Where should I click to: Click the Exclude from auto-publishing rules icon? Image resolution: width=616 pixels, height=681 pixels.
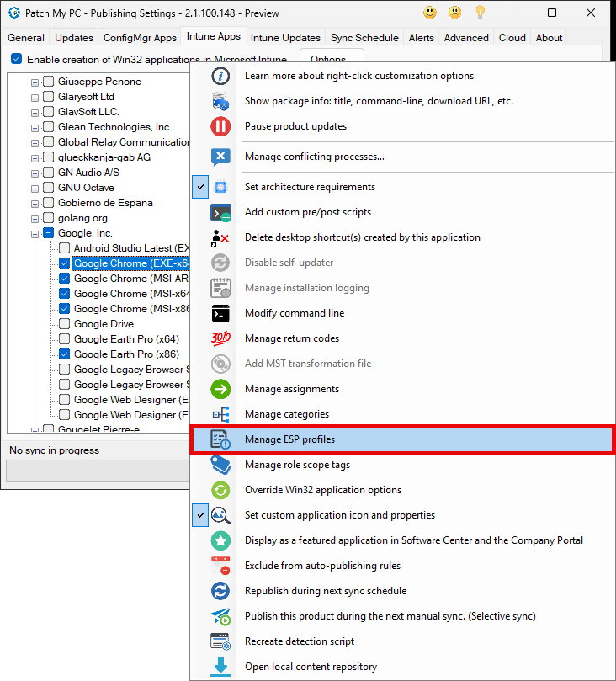coord(220,566)
